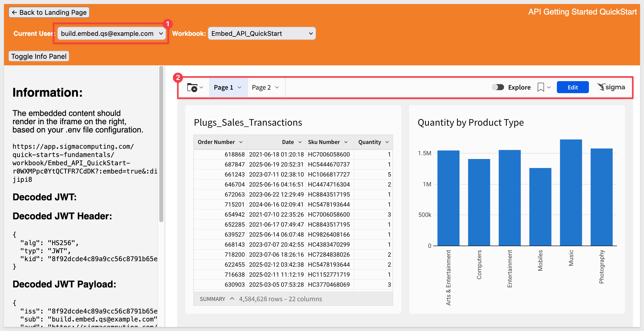Open Order Number column menu arrow
Image resolution: width=644 pixels, height=331 pixels.
pos(241,142)
